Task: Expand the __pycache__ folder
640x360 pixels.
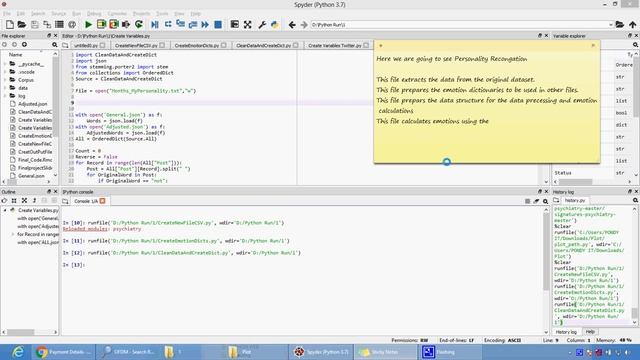Action: (x=5, y=64)
